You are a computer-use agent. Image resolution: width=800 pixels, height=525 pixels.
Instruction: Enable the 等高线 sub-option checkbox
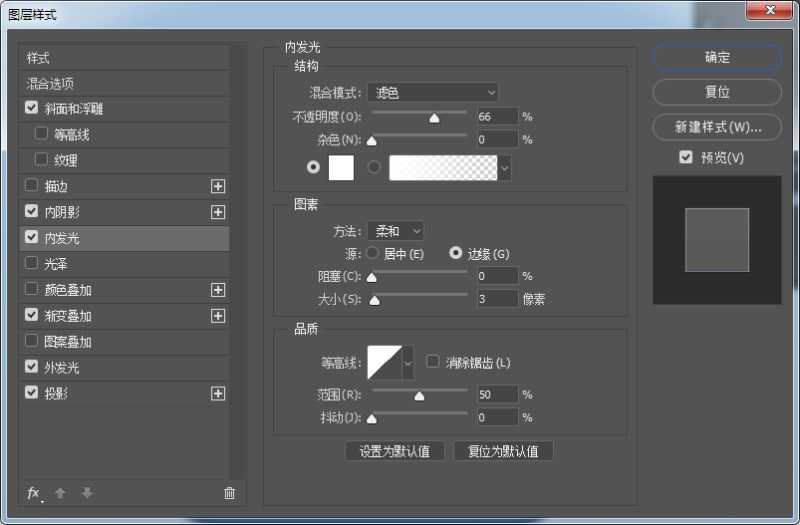click(41, 134)
